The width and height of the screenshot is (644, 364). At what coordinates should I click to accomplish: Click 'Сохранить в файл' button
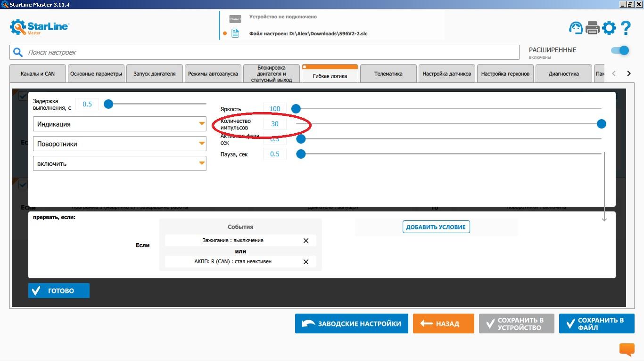597,324
